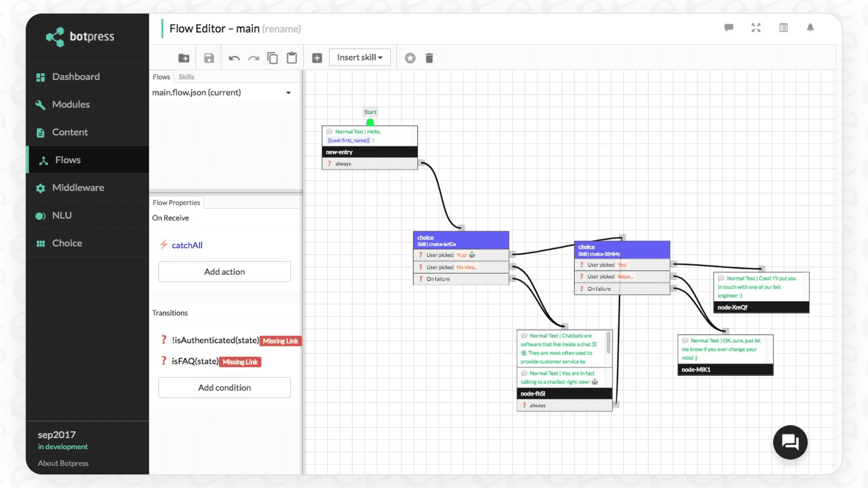Expand the Flow Properties section
This screenshot has height=488, width=868.
[x=176, y=202]
